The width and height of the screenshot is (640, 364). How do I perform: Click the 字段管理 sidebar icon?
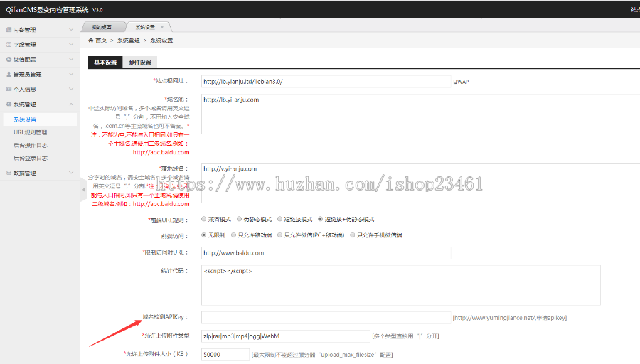[9, 45]
